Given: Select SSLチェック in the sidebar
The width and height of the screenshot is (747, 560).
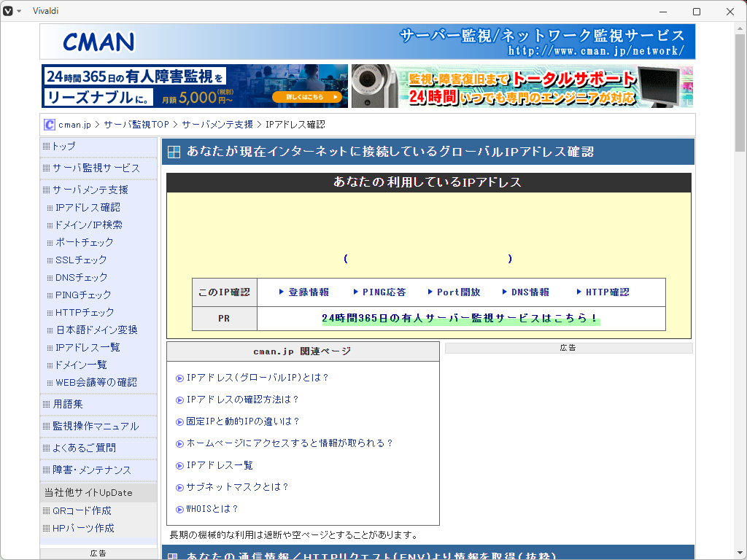Looking at the screenshot, I should coord(81,260).
